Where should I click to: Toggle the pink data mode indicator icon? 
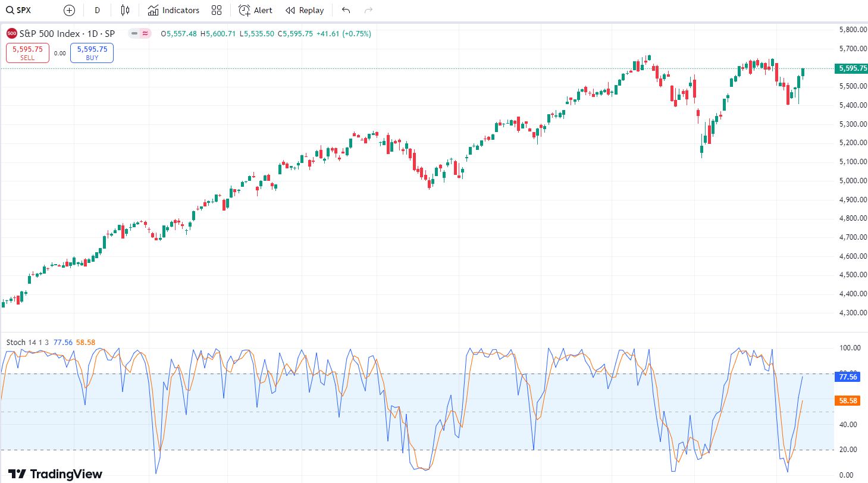click(x=145, y=34)
